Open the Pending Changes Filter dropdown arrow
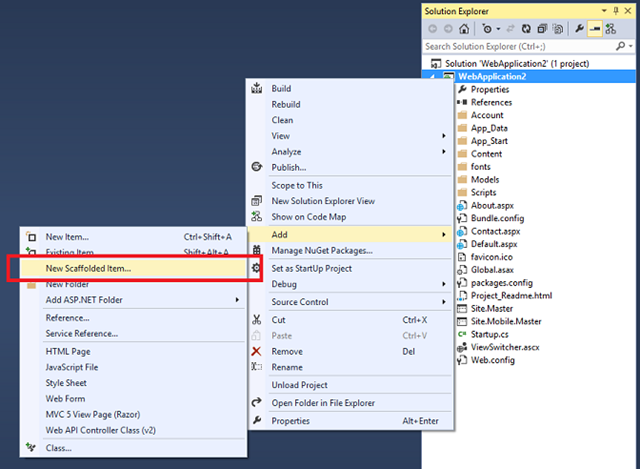Image resolution: width=640 pixels, height=469 pixels. click(498, 29)
